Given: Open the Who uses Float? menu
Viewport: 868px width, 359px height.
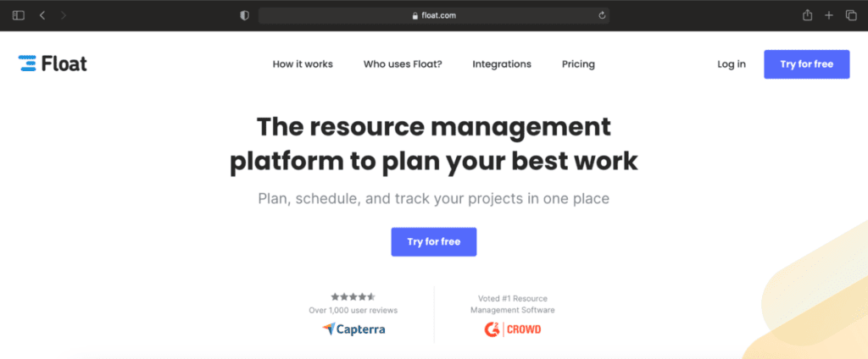Looking at the screenshot, I should click(403, 64).
